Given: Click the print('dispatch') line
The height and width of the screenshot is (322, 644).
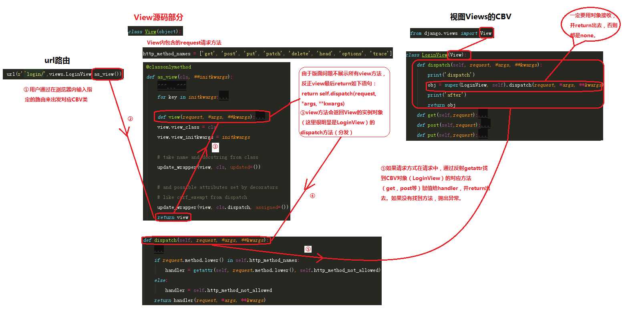Looking at the screenshot, I should 451,75.
